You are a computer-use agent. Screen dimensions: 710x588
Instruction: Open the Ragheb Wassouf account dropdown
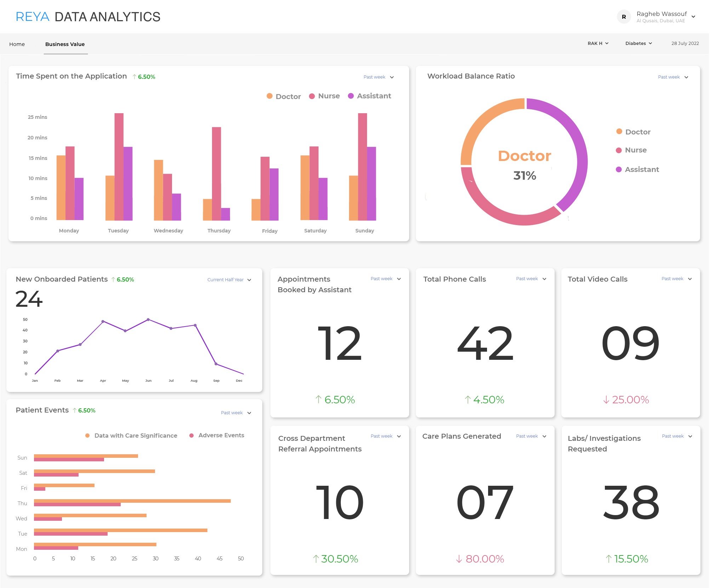pyautogui.click(x=693, y=17)
